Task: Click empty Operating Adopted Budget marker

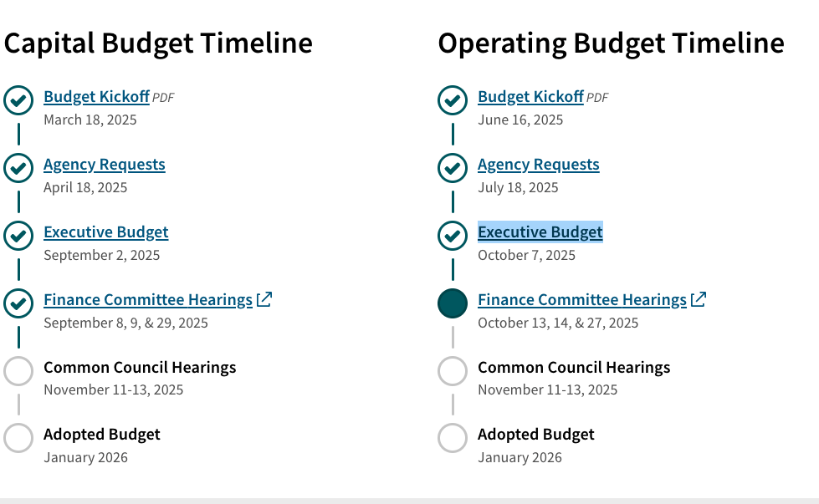Action: 453,438
